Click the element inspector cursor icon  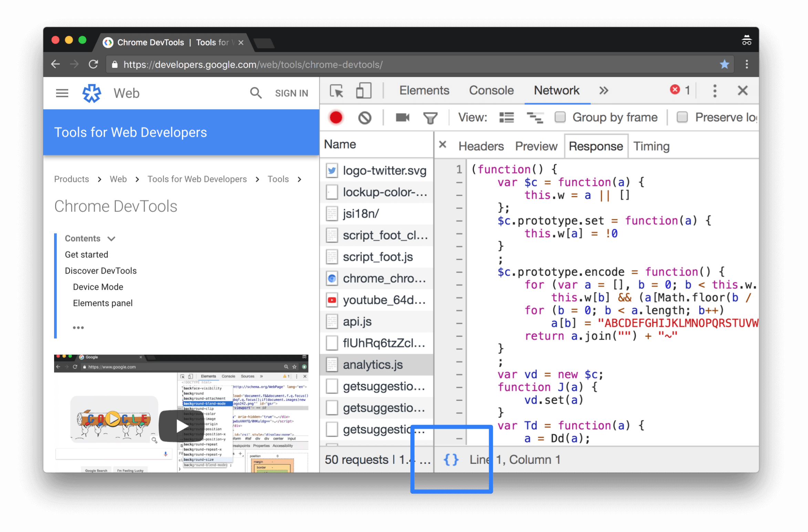click(336, 91)
